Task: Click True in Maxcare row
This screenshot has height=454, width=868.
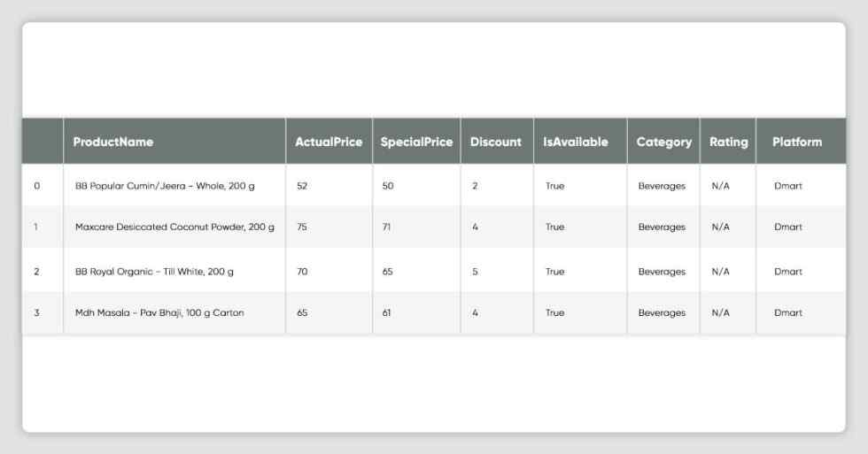Action: tap(554, 227)
